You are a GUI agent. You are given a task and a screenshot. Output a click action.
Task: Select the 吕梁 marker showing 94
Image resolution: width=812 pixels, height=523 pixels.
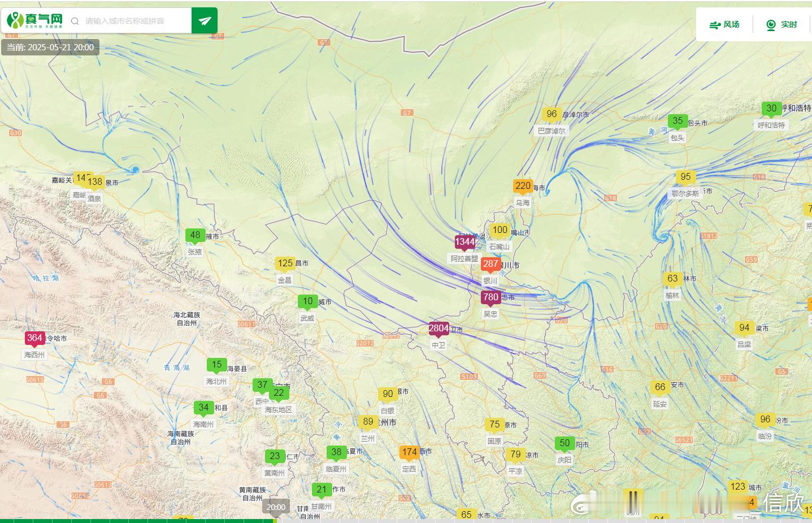click(x=744, y=328)
